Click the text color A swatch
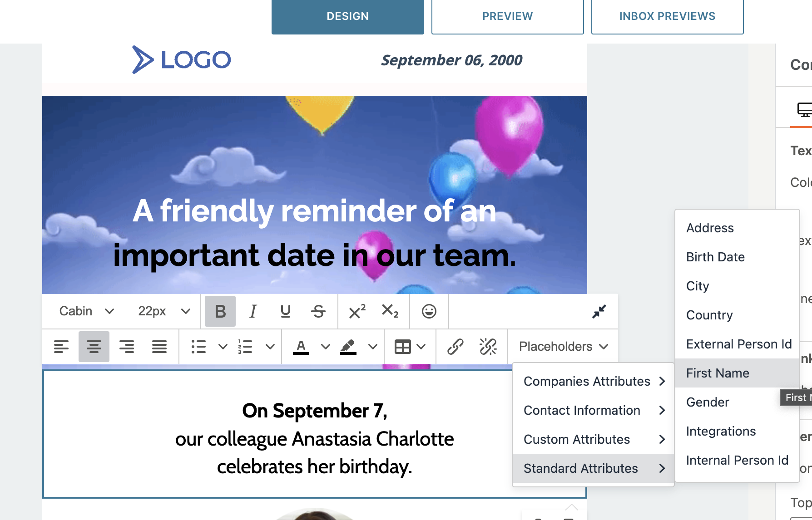Screen dimensions: 812x520 (x=301, y=347)
